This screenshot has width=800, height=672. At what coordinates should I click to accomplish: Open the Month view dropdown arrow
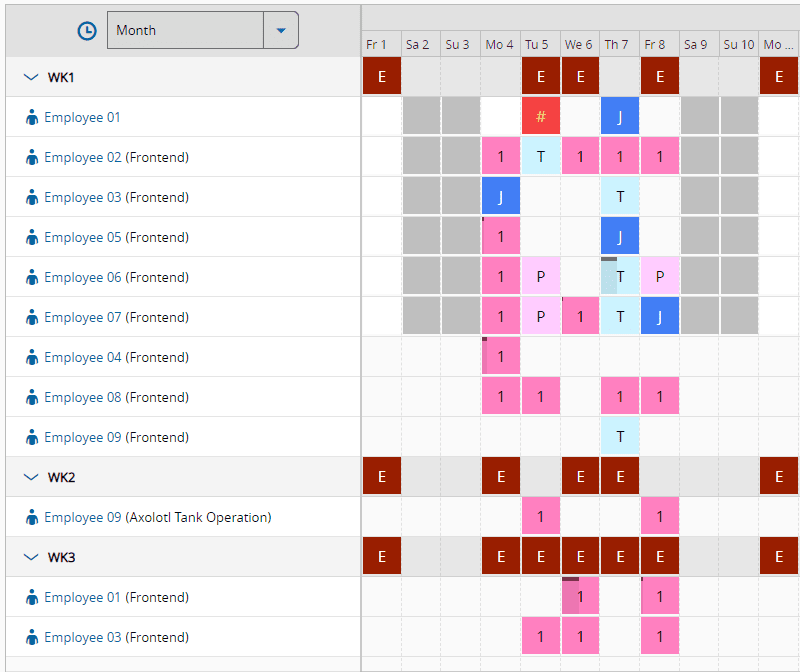point(281,30)
